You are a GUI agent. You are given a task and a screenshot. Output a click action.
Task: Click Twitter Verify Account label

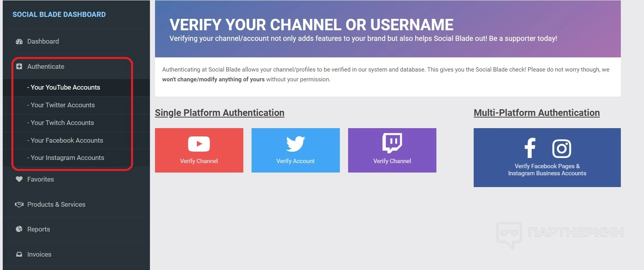tap(296, 161)
